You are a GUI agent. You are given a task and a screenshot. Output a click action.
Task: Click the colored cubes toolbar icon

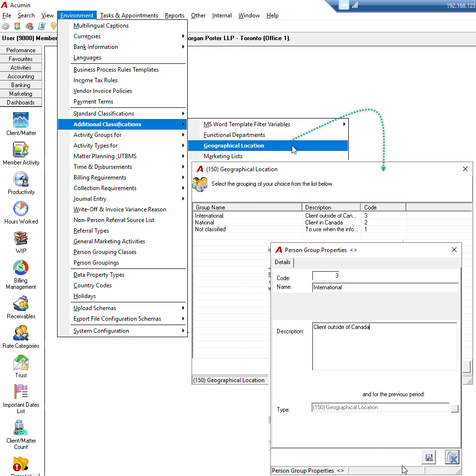[30, 27]
